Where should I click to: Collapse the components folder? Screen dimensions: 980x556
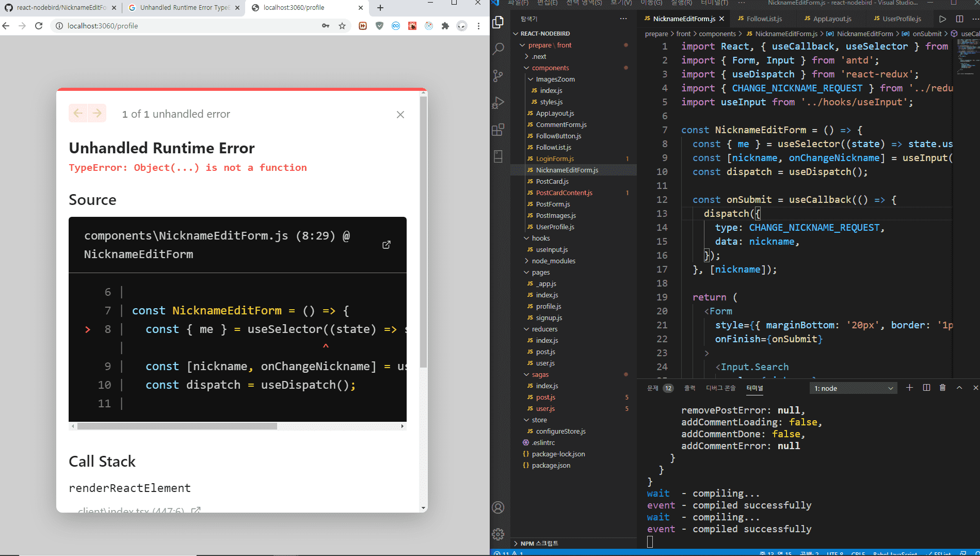pos(550,68)
